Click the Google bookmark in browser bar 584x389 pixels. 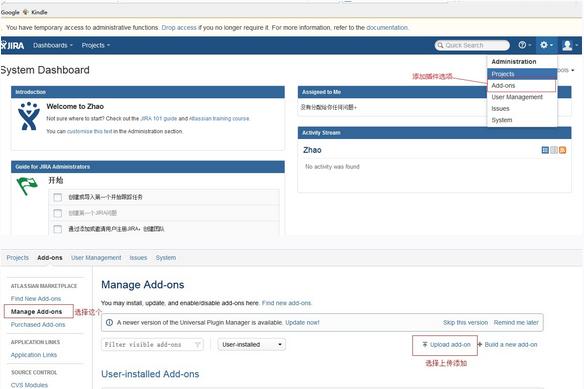click(10, 12)
